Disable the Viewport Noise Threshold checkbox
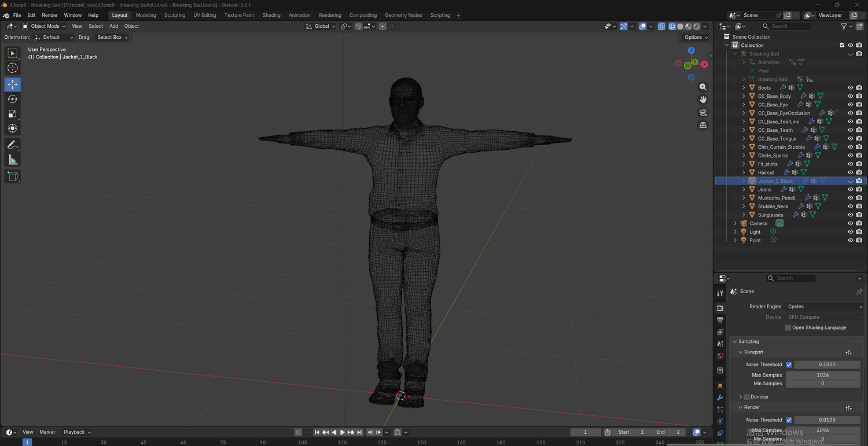The width and height of the screenshot is (868, 446). [789, 364]
